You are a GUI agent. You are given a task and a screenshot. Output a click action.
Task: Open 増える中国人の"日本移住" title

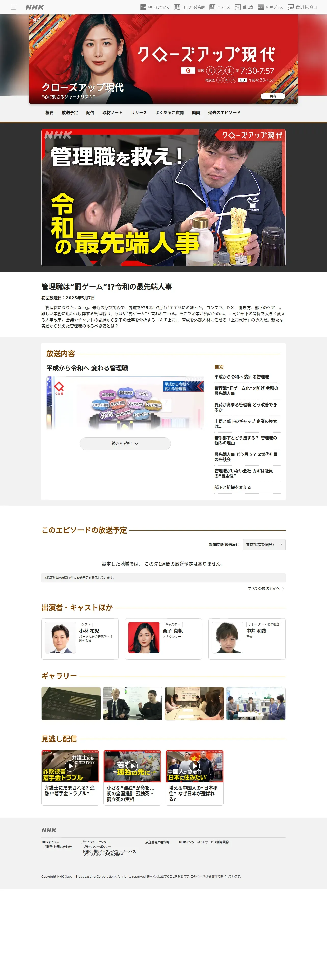click(x=193, y=794)
